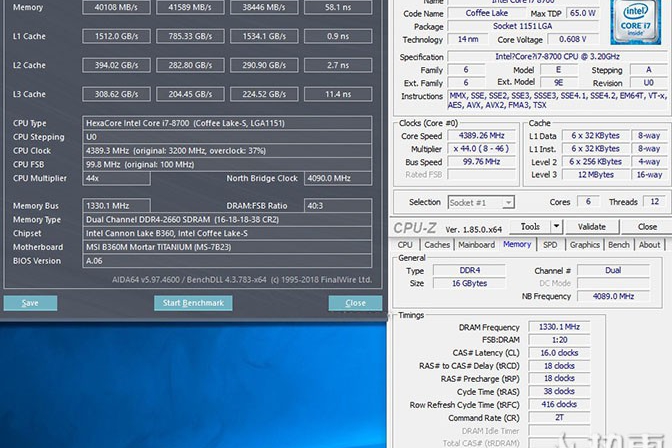Switch to the Graphics tab

pos(585,245)
